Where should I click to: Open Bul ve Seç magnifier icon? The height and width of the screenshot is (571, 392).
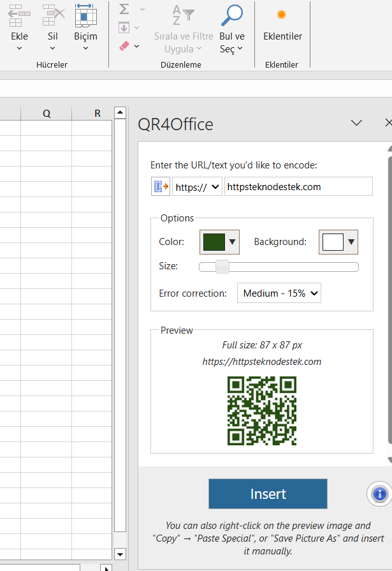232,15
